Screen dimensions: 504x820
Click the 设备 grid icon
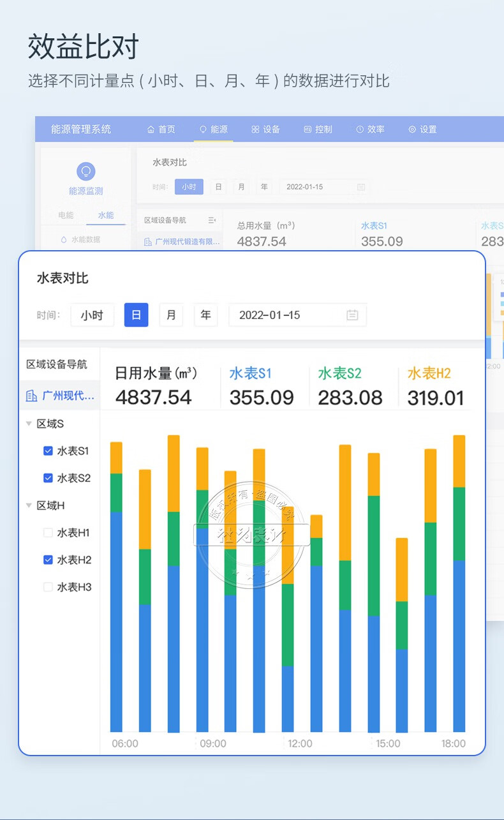click(255, 129)
